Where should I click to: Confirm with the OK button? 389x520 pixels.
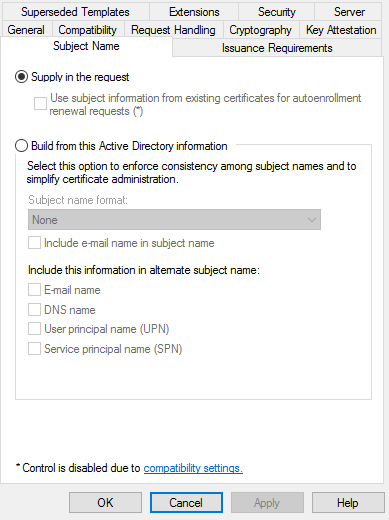point(105,503)
